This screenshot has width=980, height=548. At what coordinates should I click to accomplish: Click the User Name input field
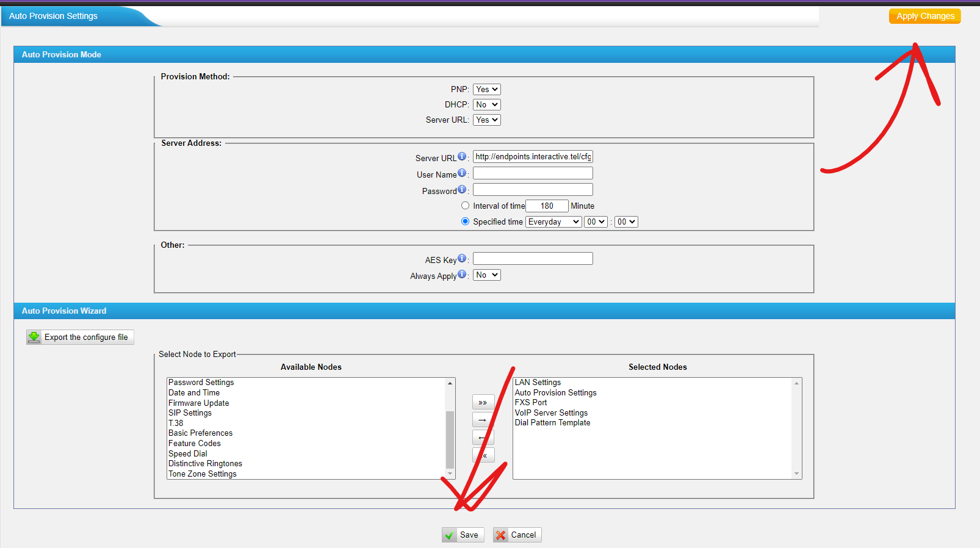(x=533, y=173)
